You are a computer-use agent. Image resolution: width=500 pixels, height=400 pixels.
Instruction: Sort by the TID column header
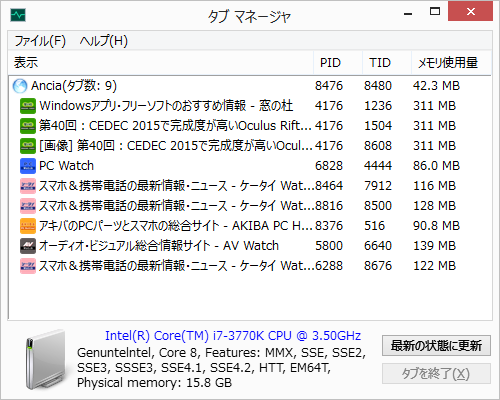387,63
